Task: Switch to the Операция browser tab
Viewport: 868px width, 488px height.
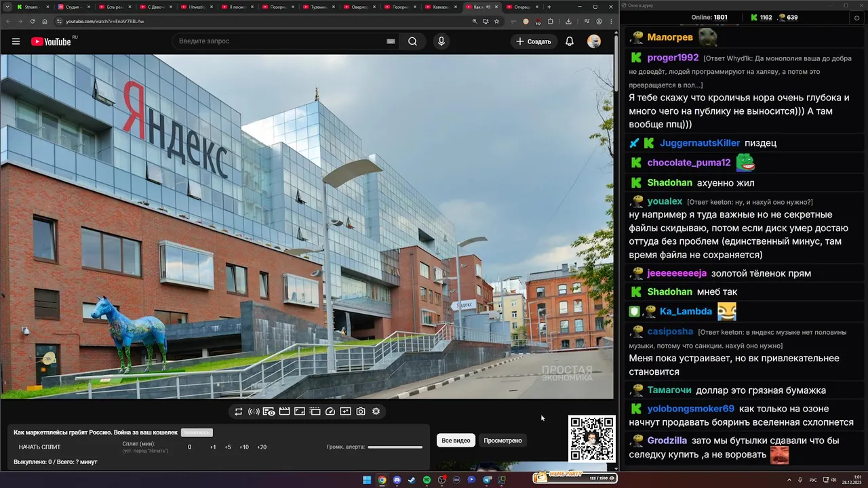Action: coord(522,7)
